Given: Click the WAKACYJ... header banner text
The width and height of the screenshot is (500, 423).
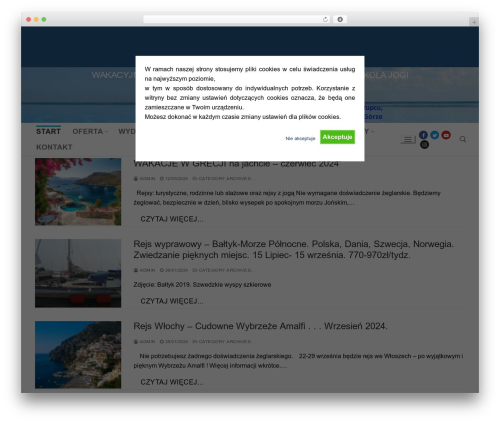Looking at the screenshot, I should click(113, 75).
